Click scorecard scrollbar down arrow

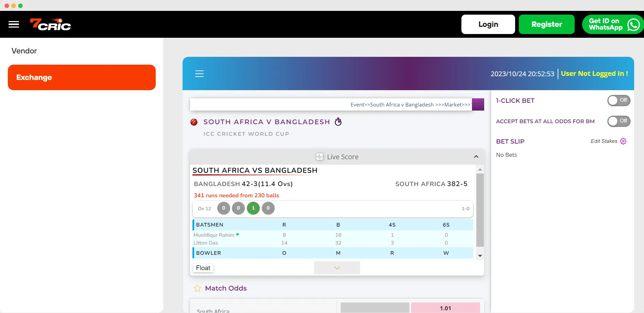pos(480,256)
